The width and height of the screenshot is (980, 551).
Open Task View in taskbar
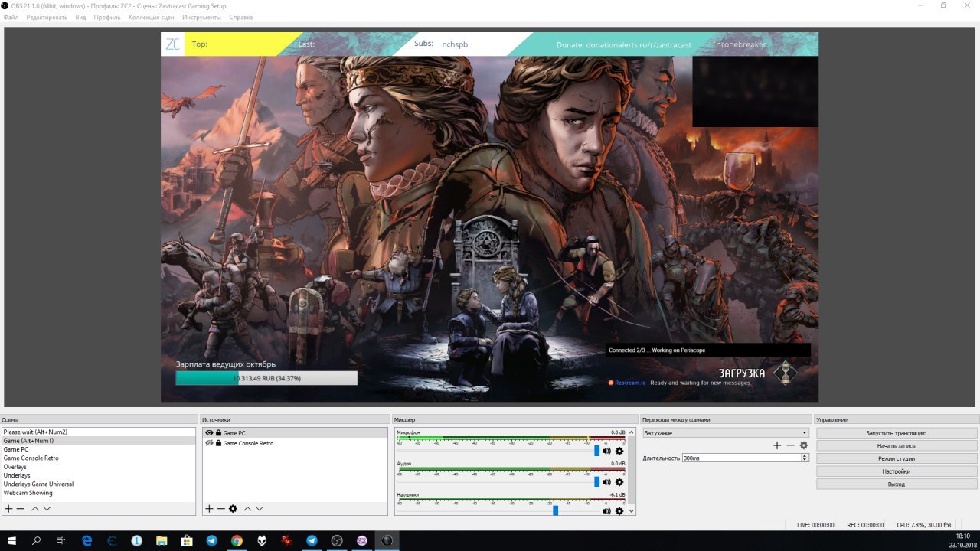point(60,540)
